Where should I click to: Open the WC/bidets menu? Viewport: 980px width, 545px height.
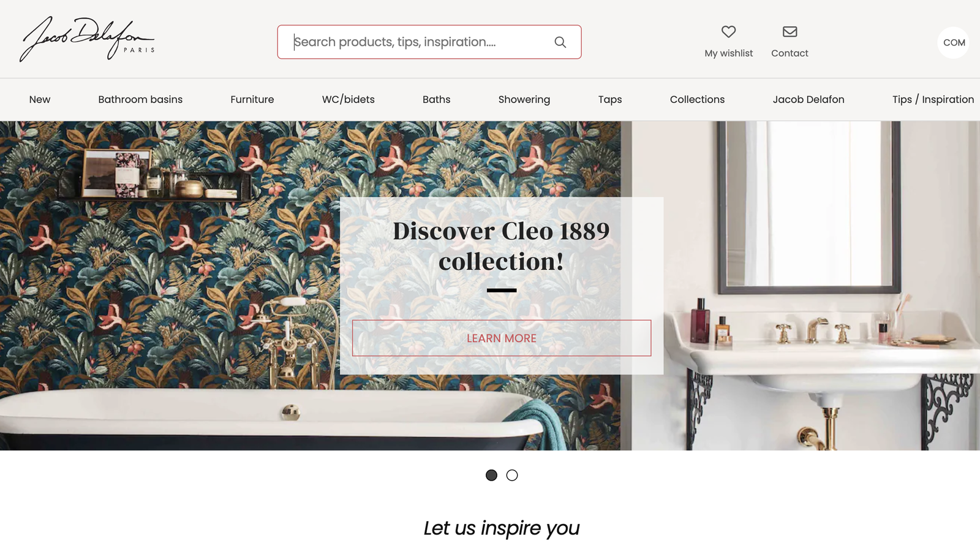point(348,99)
